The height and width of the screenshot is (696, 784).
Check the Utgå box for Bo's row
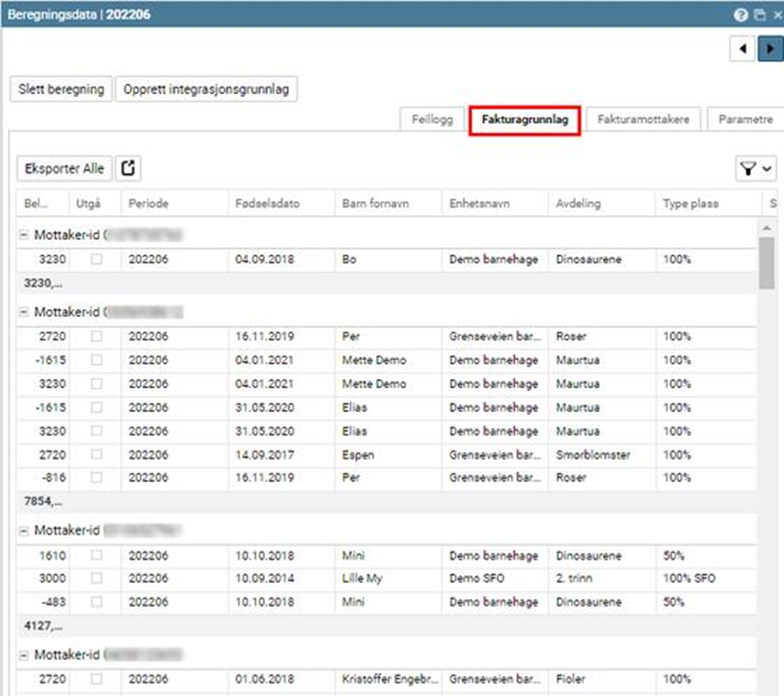[x=96, y=259]
